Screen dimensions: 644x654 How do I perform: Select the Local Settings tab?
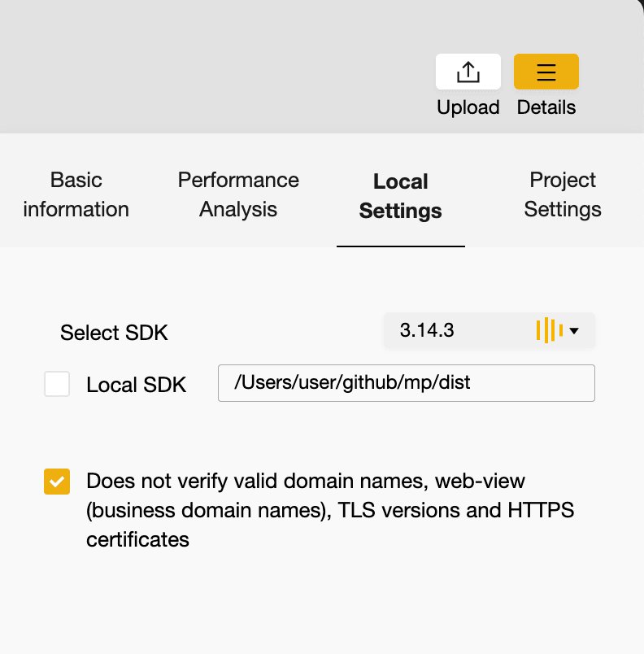(401, 196)
